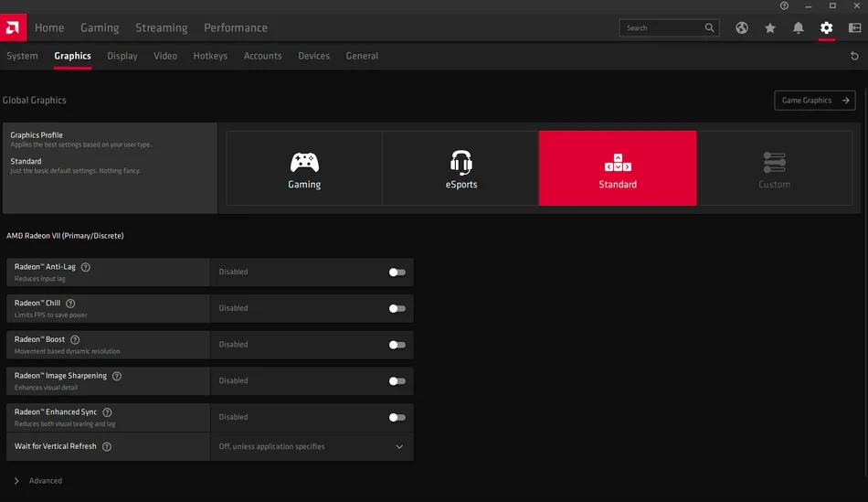Screen dimensions: 868x502
Task: Select the eSports profile headset tile
Action: coord(460,168)
